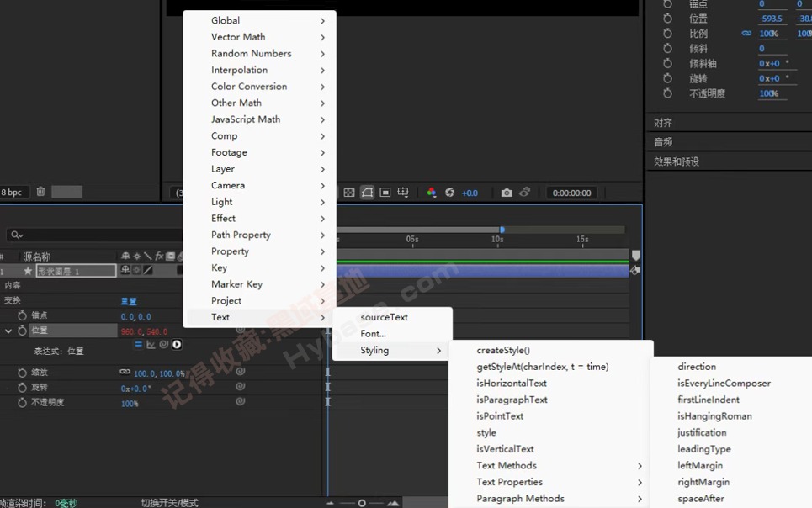
Task: Toggle the anchor point stopwatch in timeline
Action: [x=22, y=315]
